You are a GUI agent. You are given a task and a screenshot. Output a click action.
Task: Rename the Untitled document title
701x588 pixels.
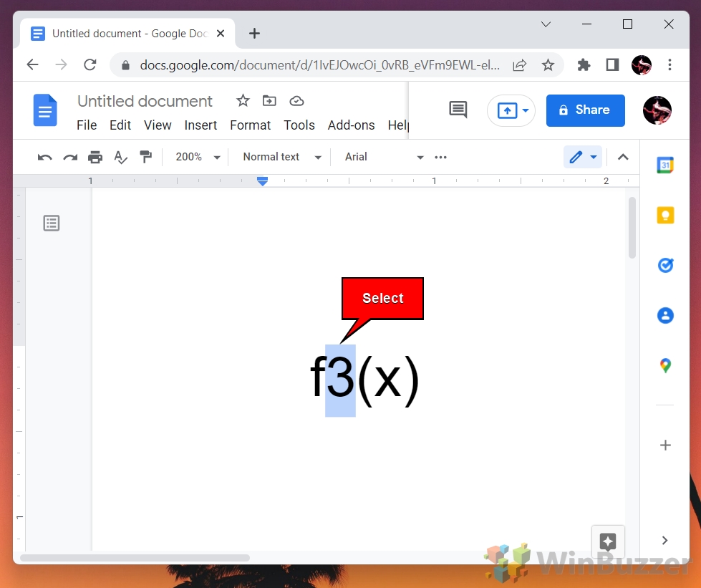[x=145, y=101]
